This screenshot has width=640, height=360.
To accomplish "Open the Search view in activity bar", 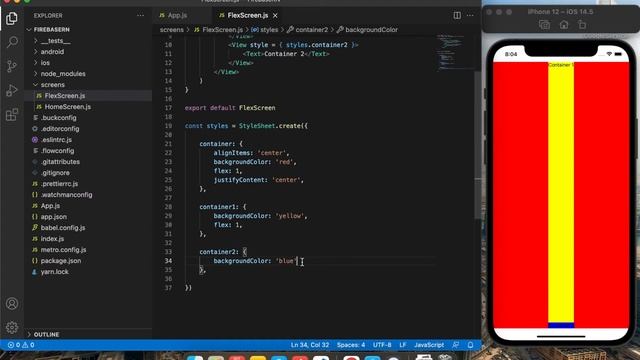I will [x=12, y=42].
